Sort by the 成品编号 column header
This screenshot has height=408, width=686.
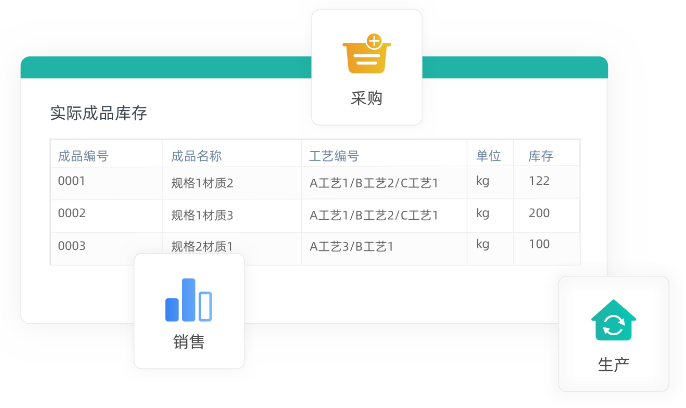point(83,155)
